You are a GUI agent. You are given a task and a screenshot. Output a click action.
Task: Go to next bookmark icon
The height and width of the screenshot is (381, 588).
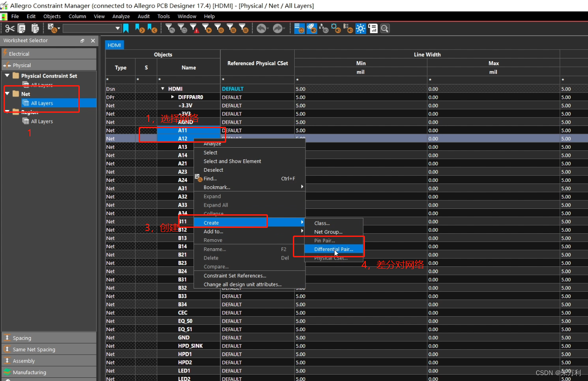pyautogui.click(x=140, y=29)
